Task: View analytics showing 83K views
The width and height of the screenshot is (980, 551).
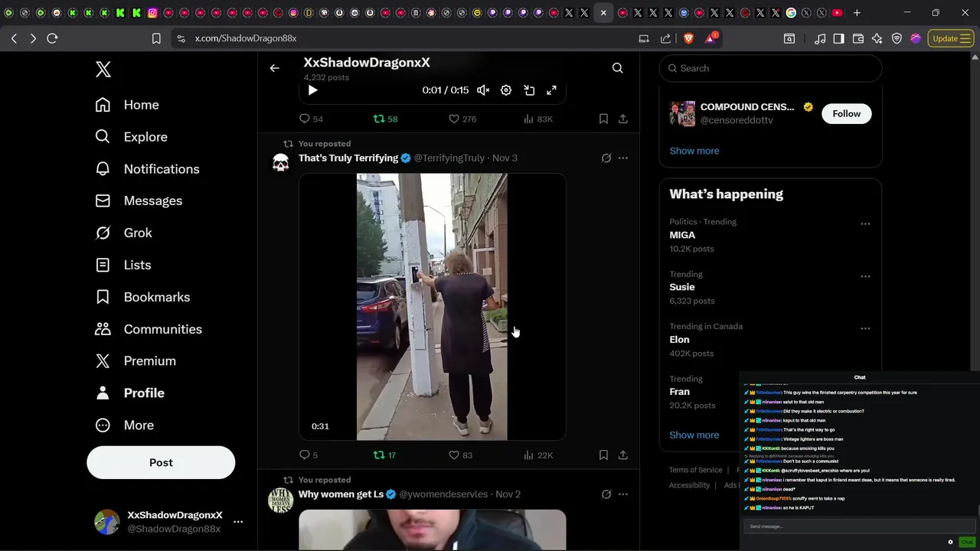Action: point(537,119)
